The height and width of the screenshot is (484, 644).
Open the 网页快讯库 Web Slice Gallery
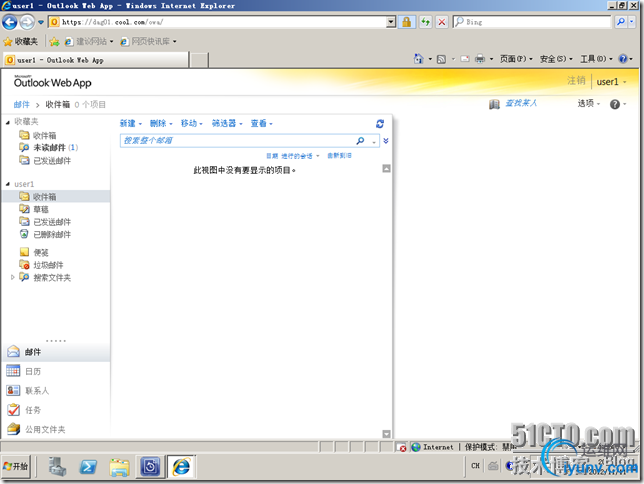(x=149, y=41)
